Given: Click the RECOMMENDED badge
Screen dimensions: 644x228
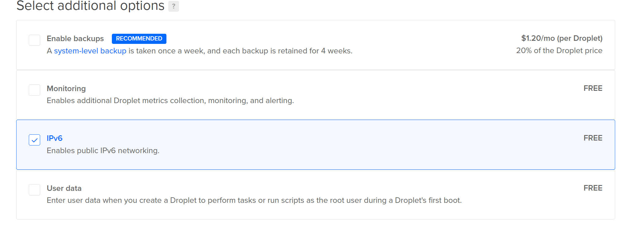Looking at the screenshot, I should (139, 39).
